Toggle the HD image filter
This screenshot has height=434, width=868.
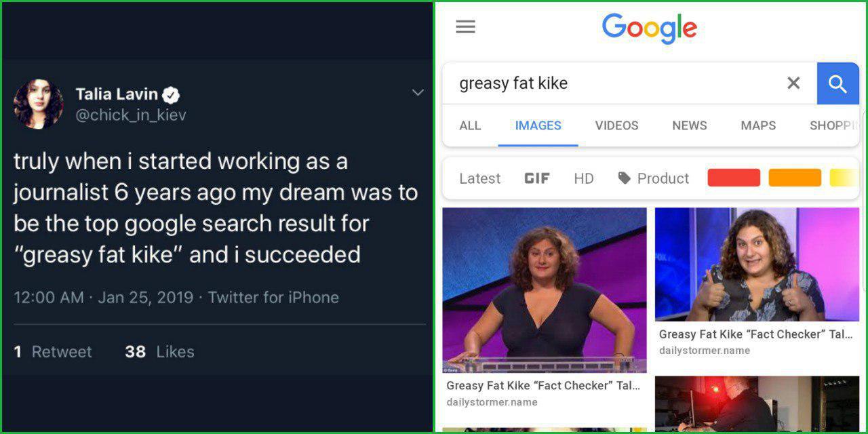pos(583,178)
